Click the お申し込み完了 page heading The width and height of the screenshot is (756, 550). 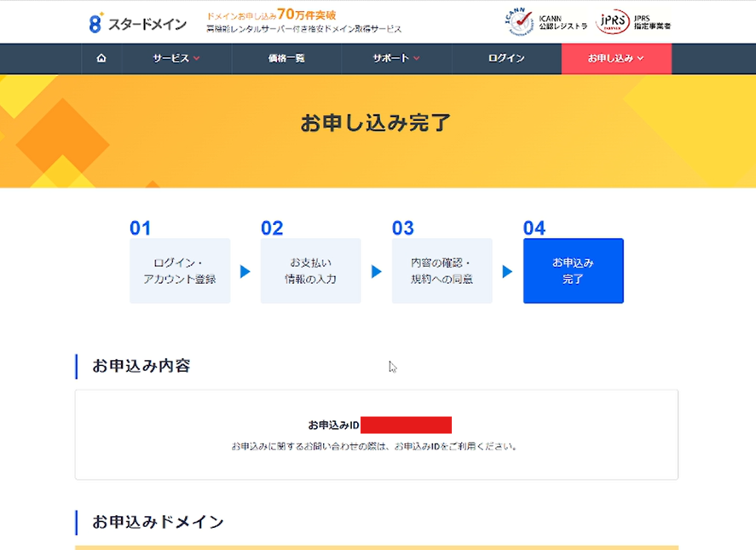pos(376,123)
